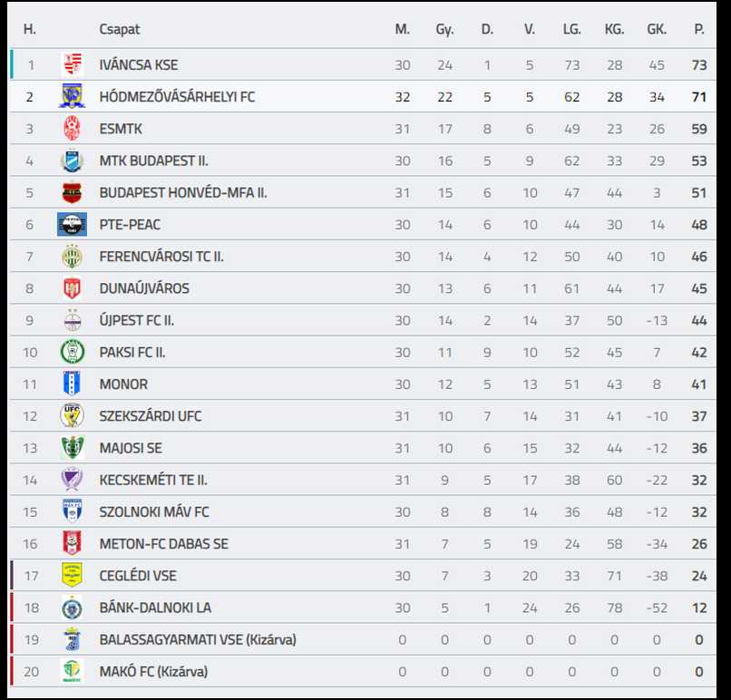Click the Ferencvárosi TC II. green crest
This screenshot has height=700, width=731.
tap(73, 257)
